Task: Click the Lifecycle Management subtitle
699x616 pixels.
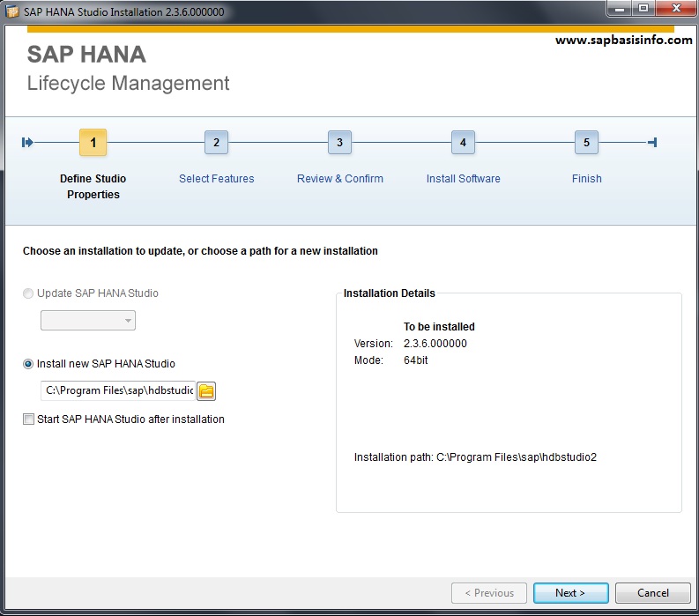Action: point(129,83)
